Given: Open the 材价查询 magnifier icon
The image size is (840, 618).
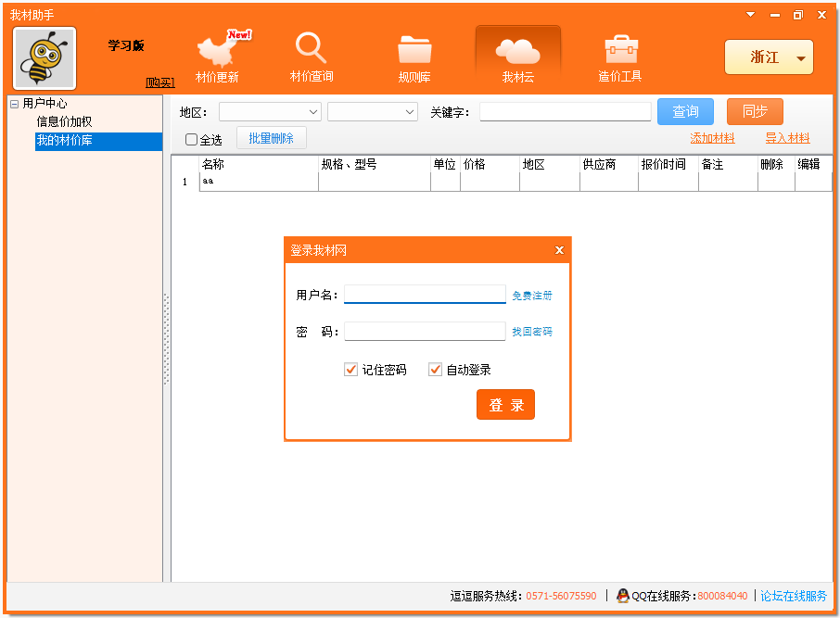Looking at the screenshot, I should (312, 48).
